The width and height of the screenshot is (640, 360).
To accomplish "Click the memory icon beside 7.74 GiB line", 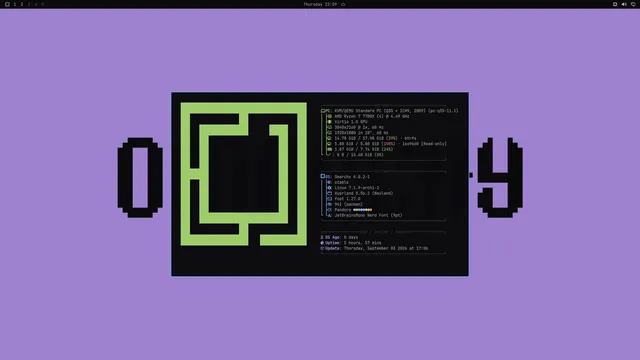I will point(329,149).
